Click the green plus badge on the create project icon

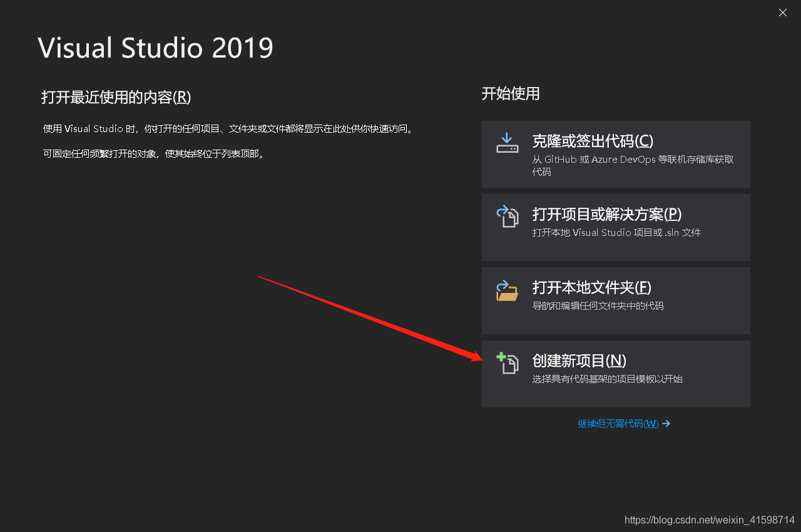click(x=501, y=357)
